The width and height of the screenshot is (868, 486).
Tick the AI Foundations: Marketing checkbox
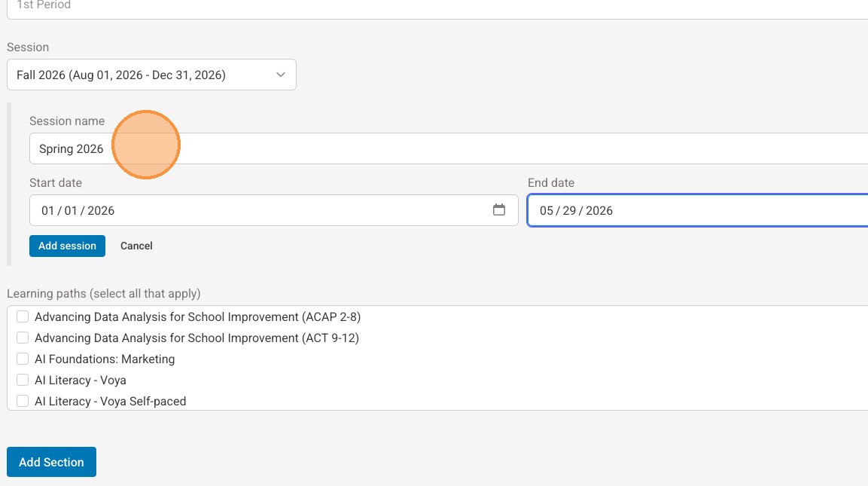tap(23, 359)
